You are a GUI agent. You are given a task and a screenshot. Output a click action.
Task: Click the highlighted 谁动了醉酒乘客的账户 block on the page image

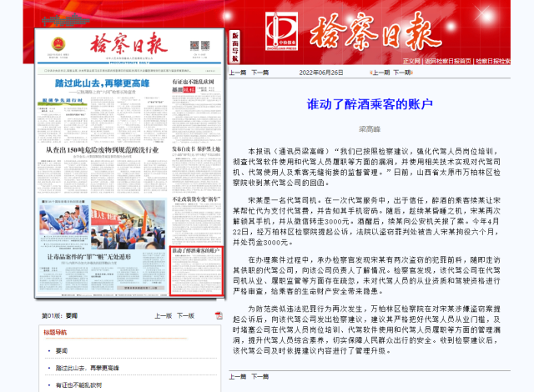(x=196, y=271)
